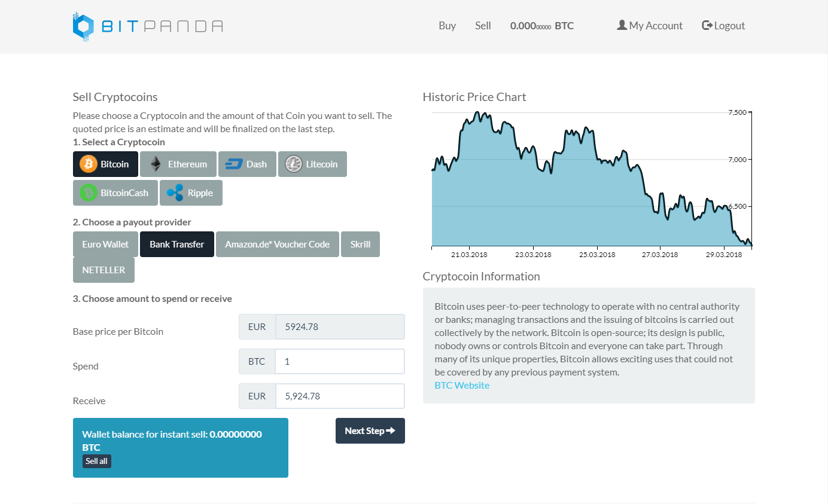
Task: Click the Historic Price Chart heading
Action: coord(474,97)
